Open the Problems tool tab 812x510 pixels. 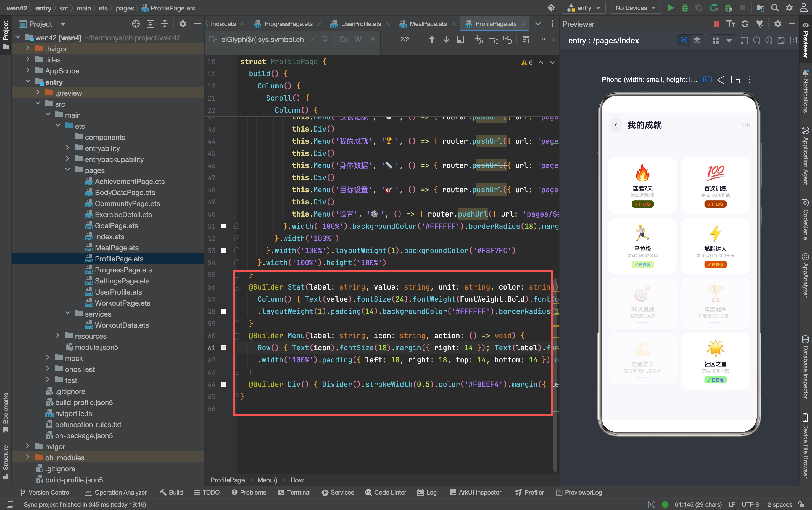click(249, 492)
